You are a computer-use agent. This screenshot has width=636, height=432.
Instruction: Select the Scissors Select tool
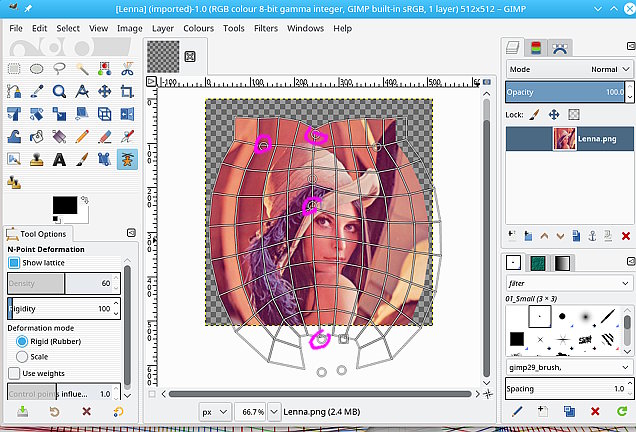127,68
